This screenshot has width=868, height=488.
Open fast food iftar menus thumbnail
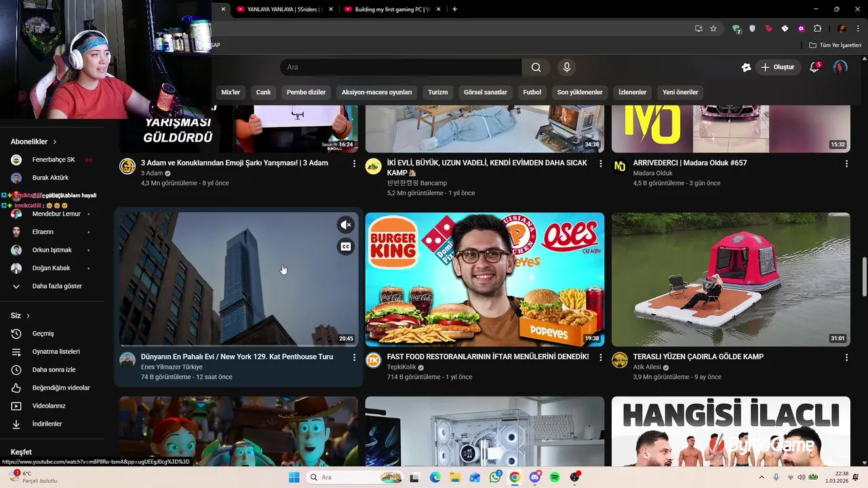(485, 279)
